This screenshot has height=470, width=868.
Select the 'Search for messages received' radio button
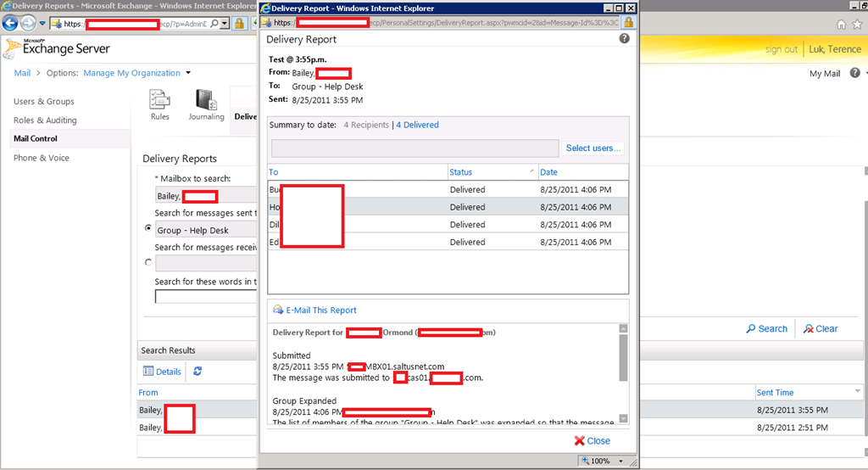tap(149, 263)
